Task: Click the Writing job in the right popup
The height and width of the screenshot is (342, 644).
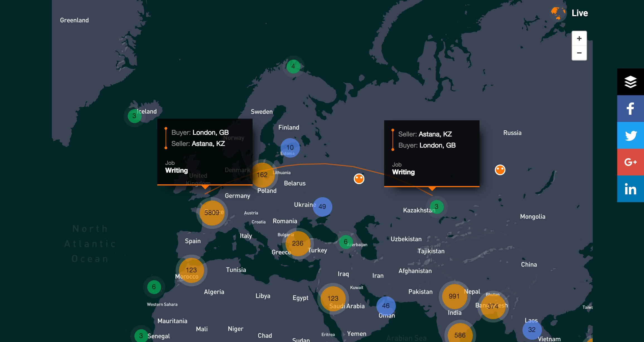Action: pyautogui.click(x=403, y=172)
